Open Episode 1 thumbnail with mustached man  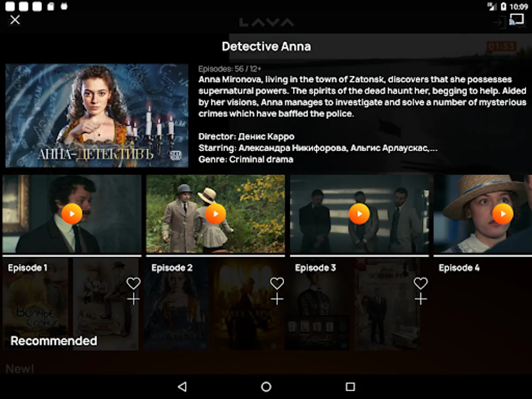[x=72, y=214]
